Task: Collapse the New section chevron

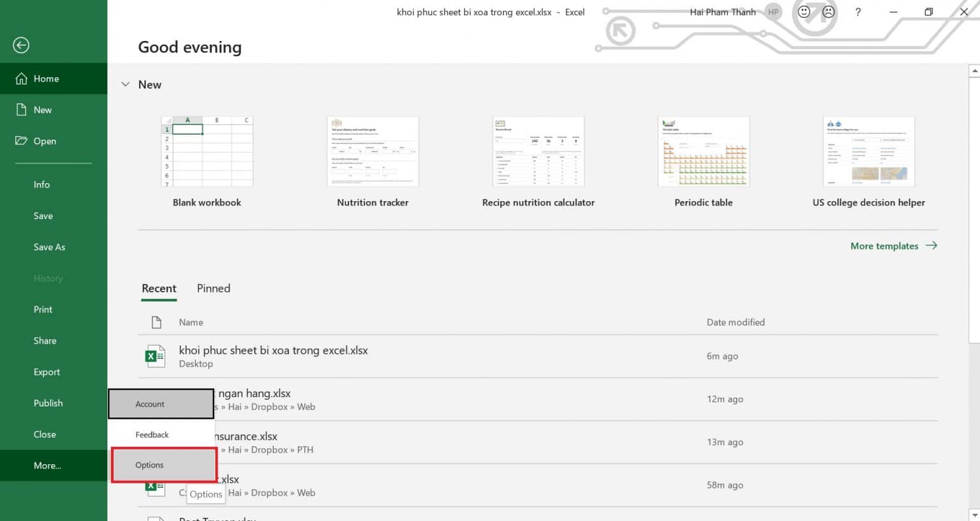Action: pos(126,84)
